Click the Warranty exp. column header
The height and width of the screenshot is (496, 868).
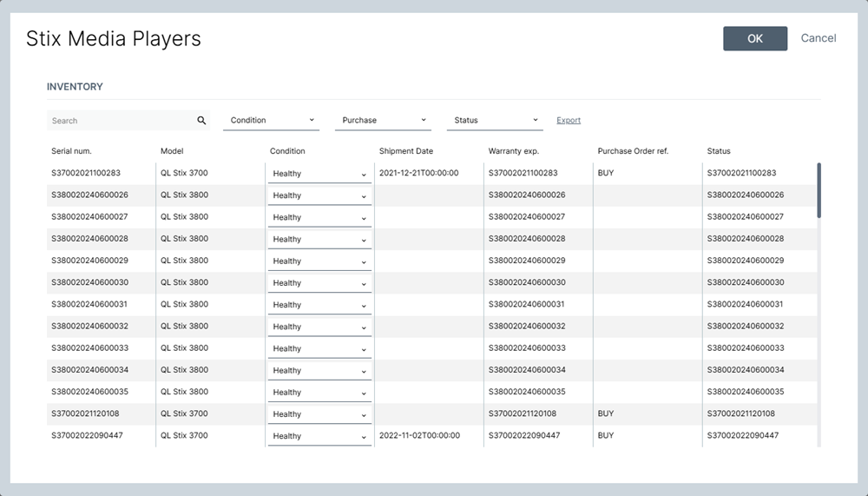(x=513, y=151)
